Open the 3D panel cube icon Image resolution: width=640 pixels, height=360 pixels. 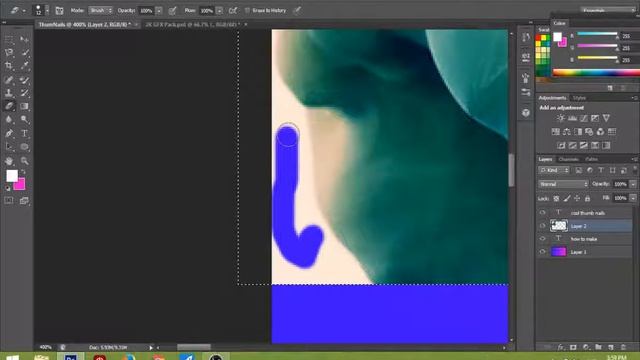click(526, 113)
